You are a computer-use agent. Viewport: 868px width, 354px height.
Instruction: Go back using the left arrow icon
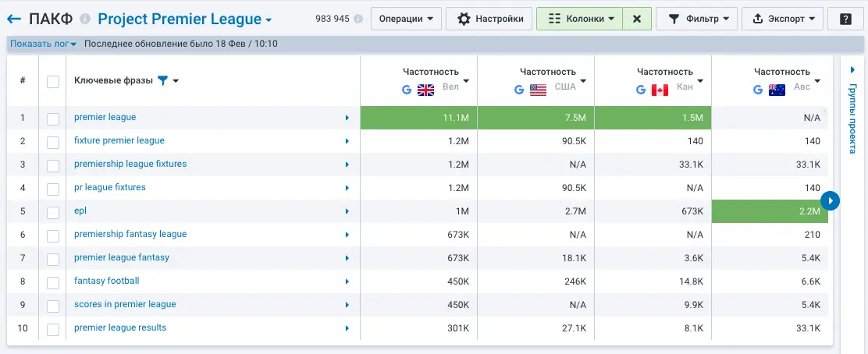[14, 19]
